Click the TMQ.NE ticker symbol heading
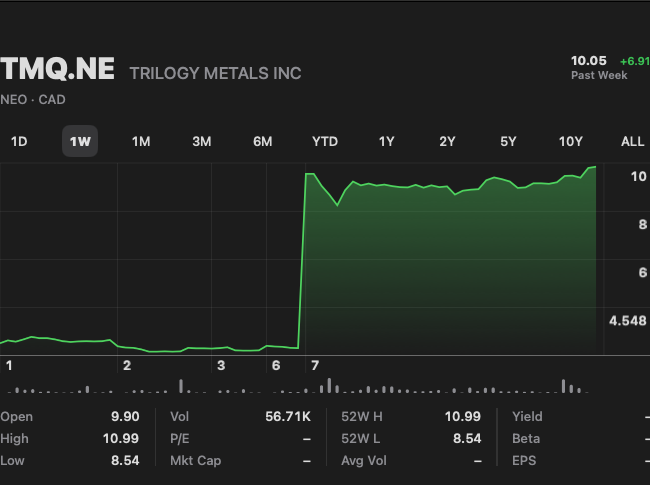650x485 pixels. pos(58,71)
